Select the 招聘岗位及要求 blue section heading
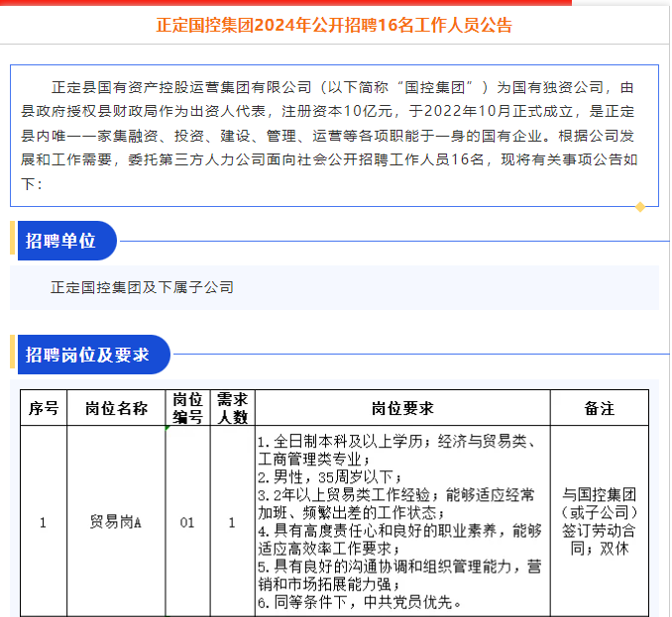 pos(89,355)
